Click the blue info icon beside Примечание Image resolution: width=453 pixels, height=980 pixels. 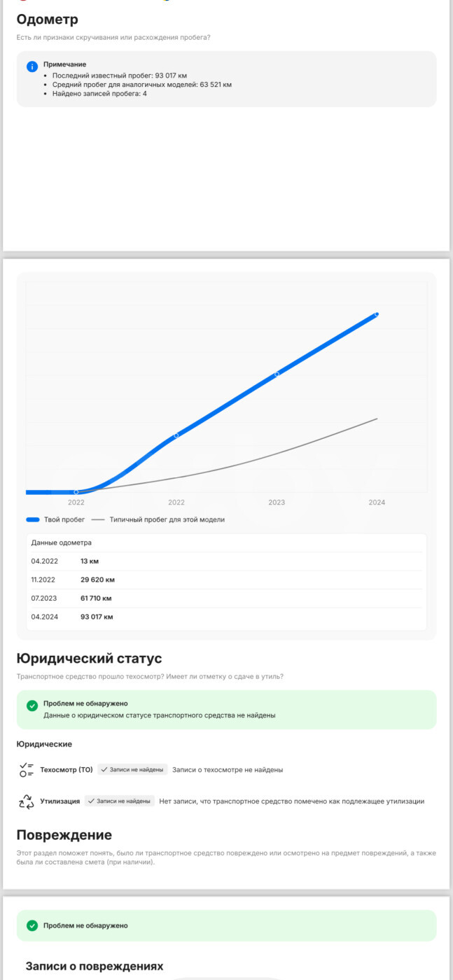point(32,66)
